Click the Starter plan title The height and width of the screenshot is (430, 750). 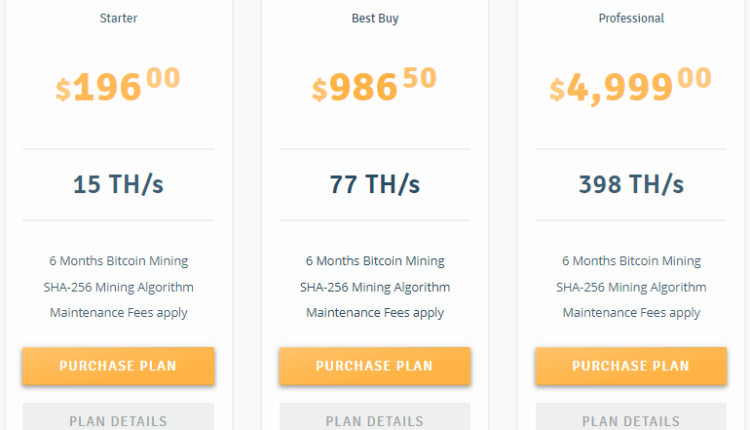118,18
